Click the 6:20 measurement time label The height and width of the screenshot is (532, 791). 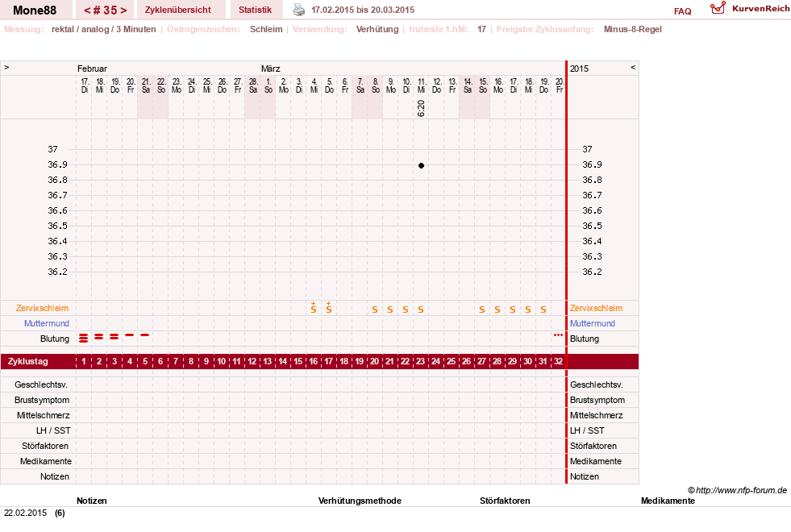coord(421,109)
